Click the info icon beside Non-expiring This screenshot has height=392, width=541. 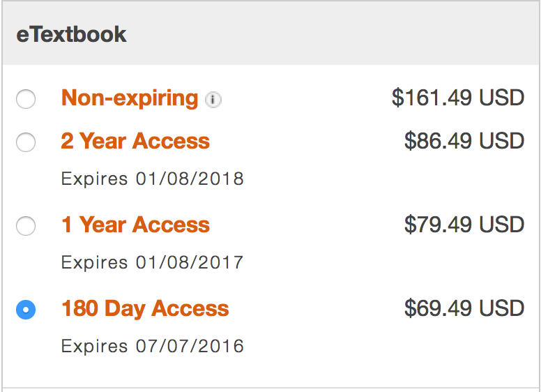click(213, 100)
